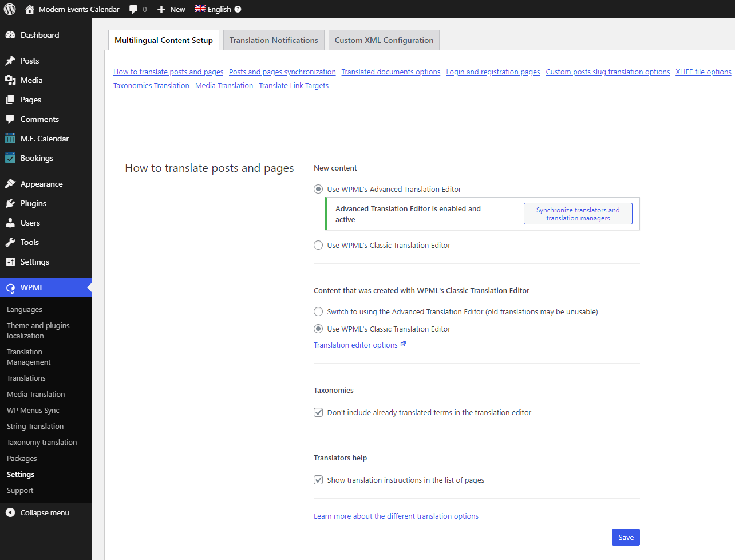Open the New content menu in the admin bar
Screen dimensions: 735x560
171,9
